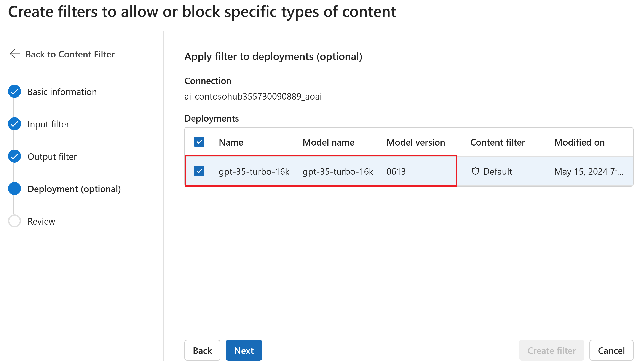Click the empty Review step circle
The height and width of the screenshot is (364, 640).
(14, 221)
